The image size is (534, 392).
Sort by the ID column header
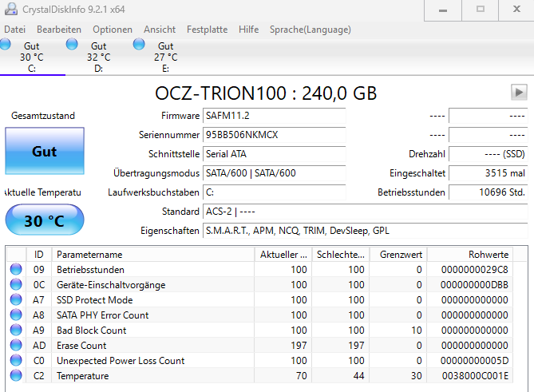(x=39, y=255)
